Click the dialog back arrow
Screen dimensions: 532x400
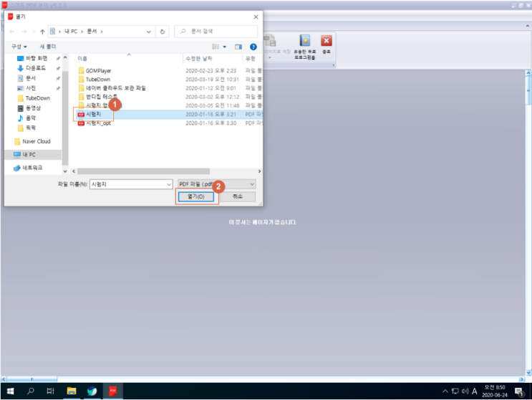coord(12,32)
